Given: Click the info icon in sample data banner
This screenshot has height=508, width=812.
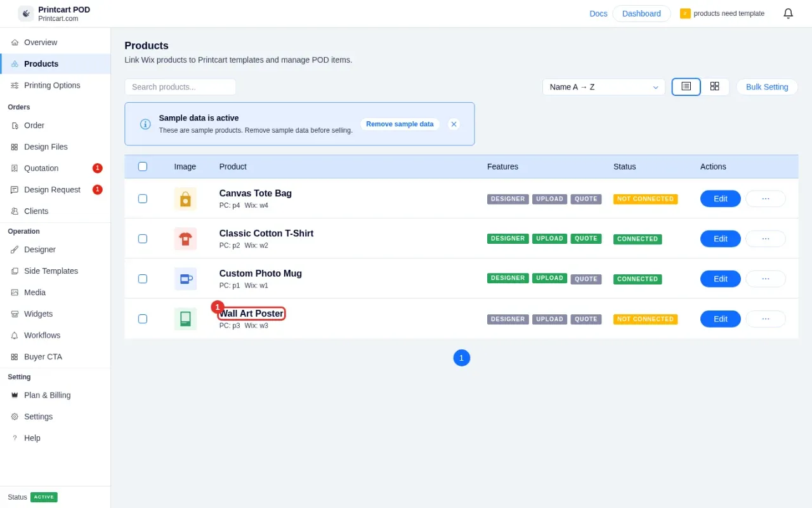Looking at the screenshot, I should (145, 124).
